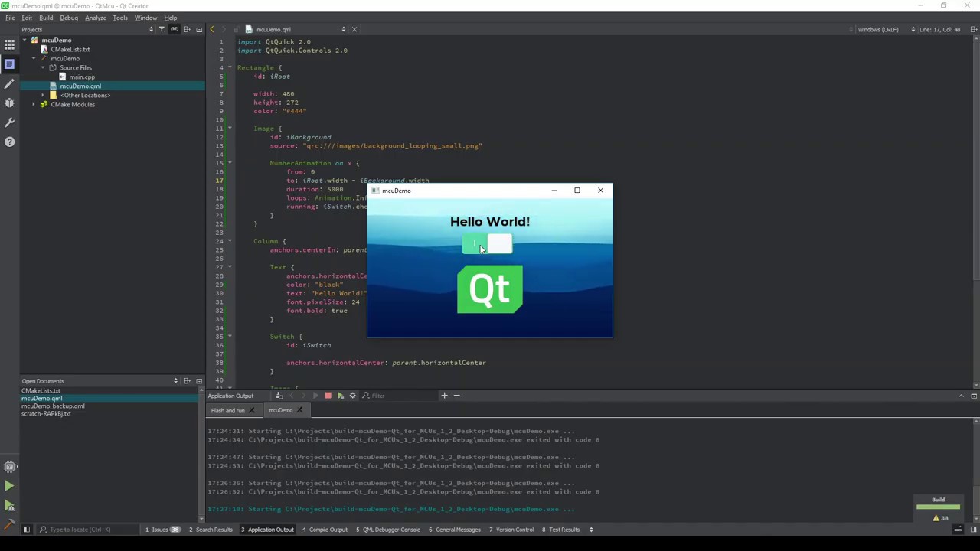Split the editor window top right
The width and height of the screenshot is (980, 551).
(x=973, y=29)
